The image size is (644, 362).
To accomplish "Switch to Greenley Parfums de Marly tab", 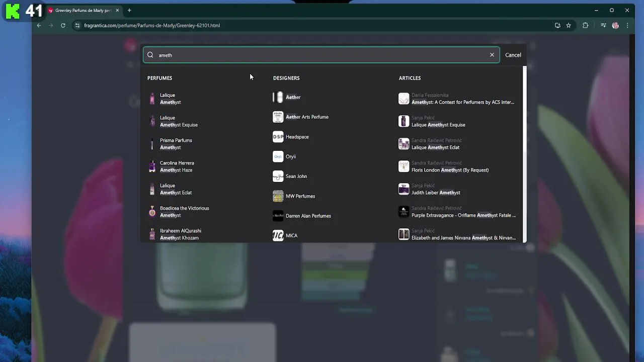I will coord(83,10).
